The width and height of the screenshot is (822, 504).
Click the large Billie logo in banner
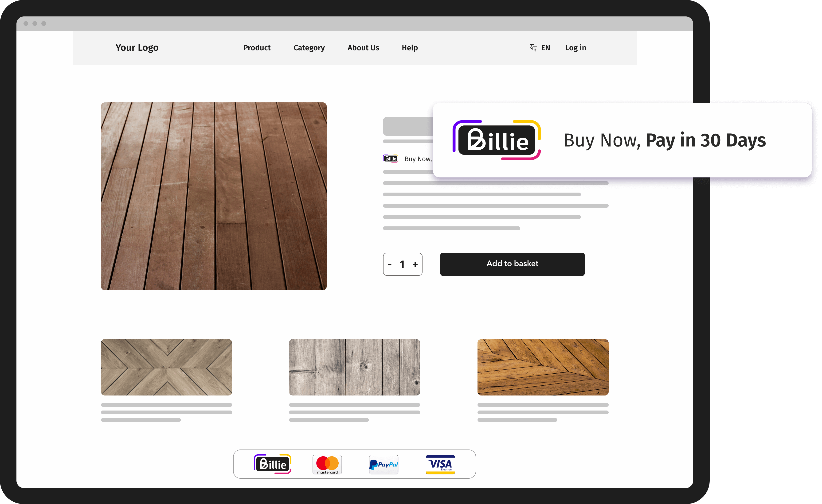(x=496, y=140)
